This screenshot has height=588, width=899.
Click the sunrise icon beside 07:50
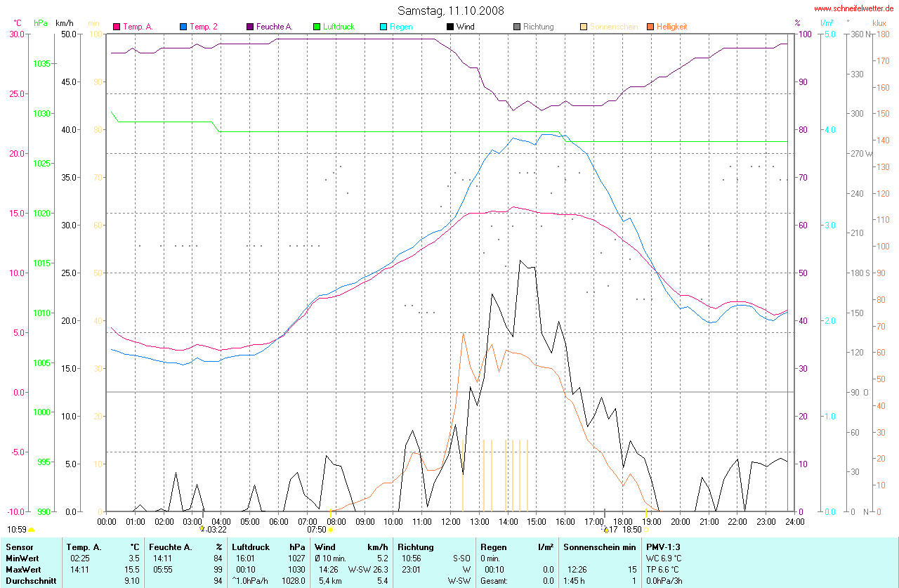click(x=331, y=530)
